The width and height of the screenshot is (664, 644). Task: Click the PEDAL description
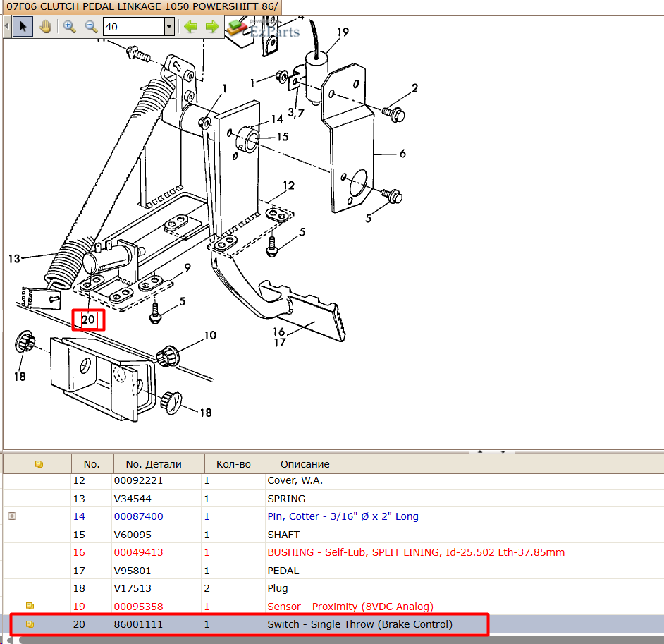coord(283,571)
